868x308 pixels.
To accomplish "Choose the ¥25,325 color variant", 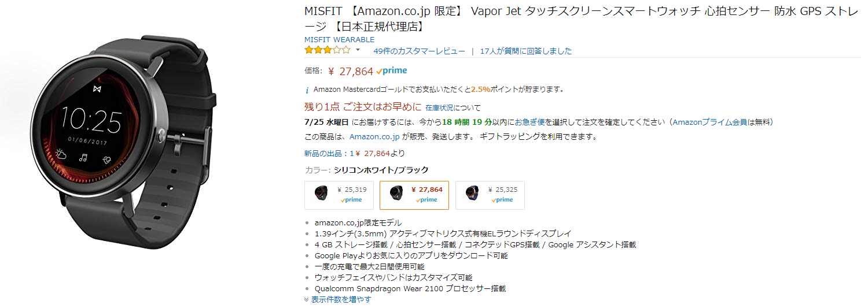I will click(x=490, y=195).
